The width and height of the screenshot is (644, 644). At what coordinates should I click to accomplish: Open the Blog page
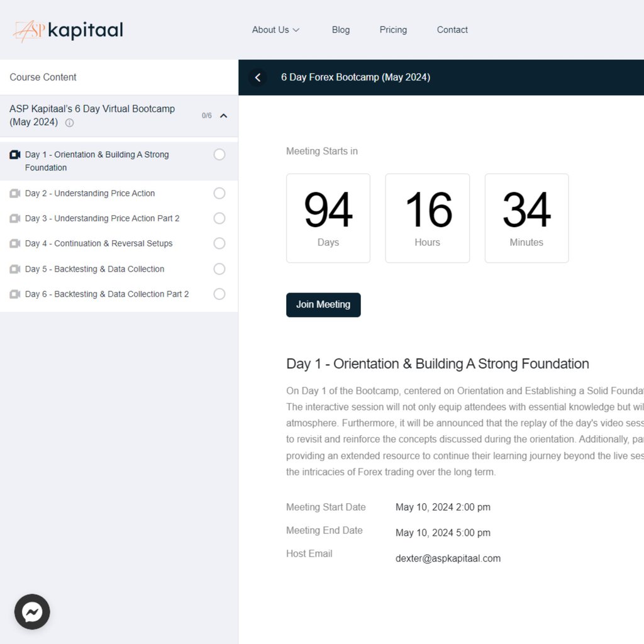coord(341,30)
